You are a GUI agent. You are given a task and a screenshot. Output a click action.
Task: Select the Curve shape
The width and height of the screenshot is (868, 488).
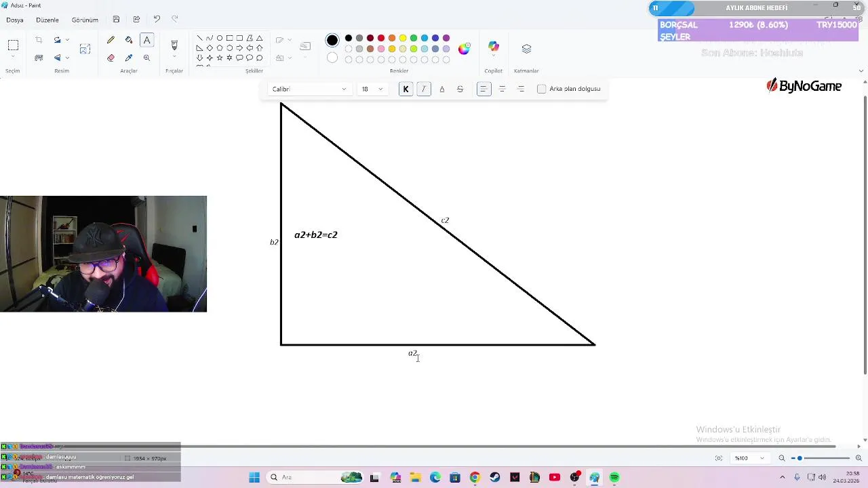coord(210,38)
